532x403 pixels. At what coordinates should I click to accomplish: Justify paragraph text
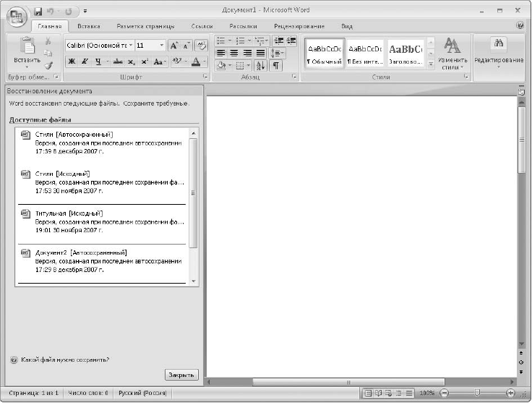pos(260,54)
